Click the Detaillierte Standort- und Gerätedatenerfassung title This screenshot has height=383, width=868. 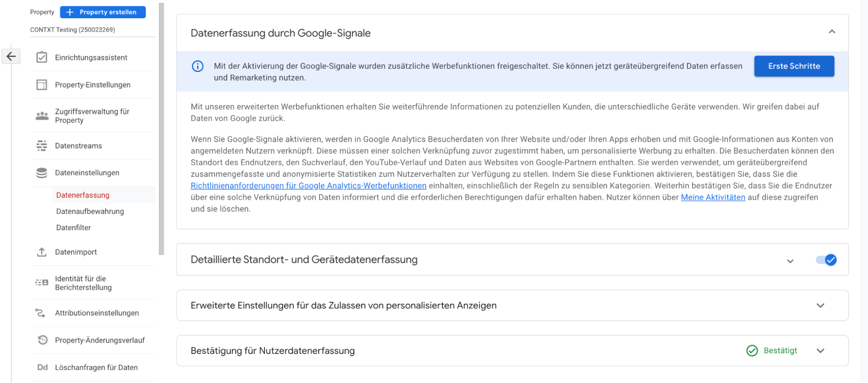(304, 260)
